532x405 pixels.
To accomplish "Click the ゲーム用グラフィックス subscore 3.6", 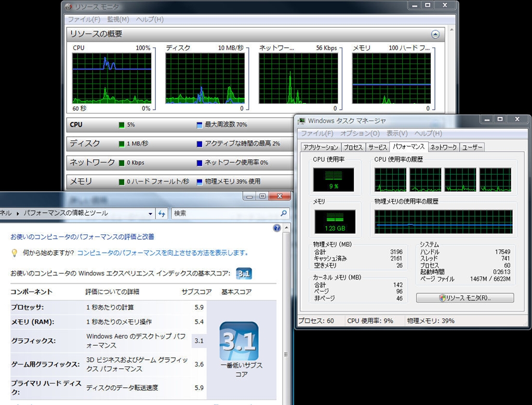I will (x=199, y=364).
